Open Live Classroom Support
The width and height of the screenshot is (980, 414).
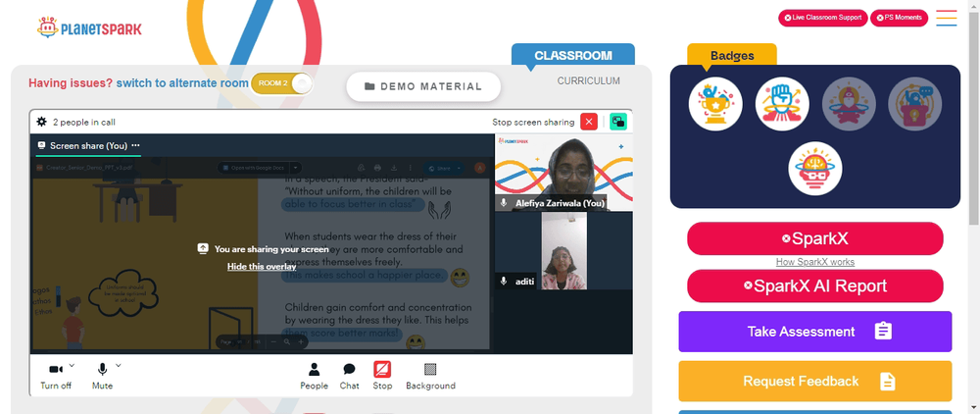tap(822, 18)
